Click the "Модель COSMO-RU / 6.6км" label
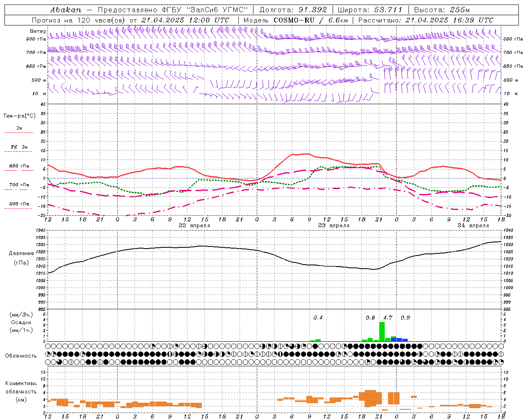The height and width of the screenshot is (420, 525). (x=295, y=20)
